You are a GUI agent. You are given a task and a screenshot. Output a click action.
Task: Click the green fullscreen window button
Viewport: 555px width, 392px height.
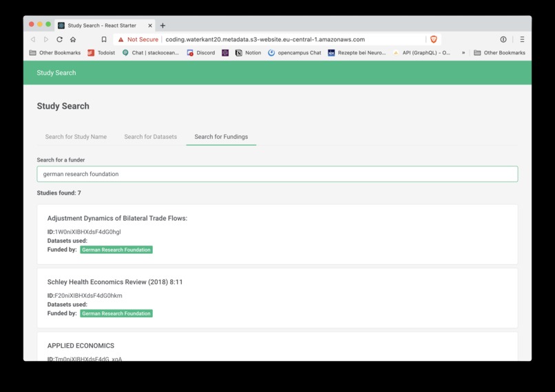tap(48, 24)
